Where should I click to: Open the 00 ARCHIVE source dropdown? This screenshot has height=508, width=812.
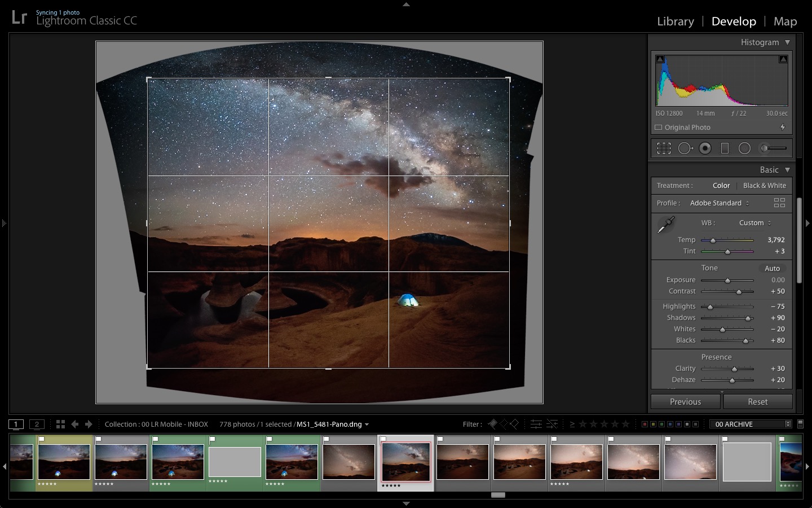point(750,424)
